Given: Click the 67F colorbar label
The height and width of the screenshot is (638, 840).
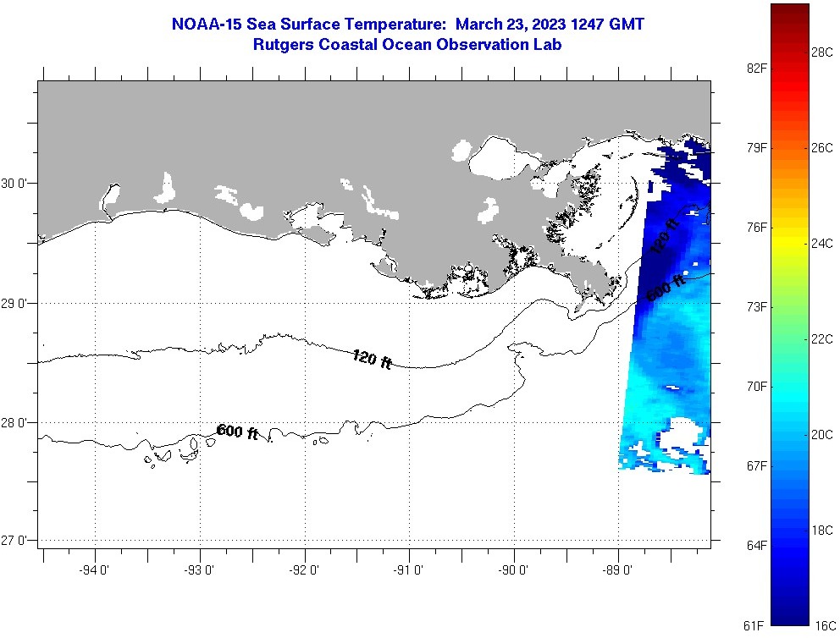Looking at the screenshot, I should pos(756,465).
